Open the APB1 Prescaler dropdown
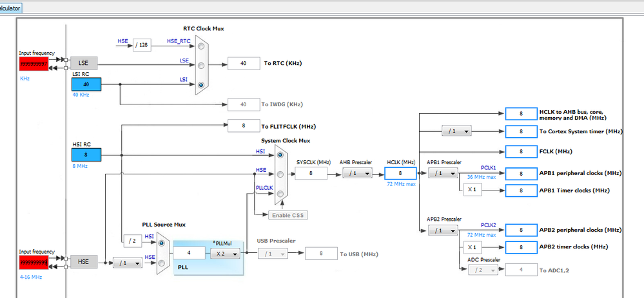This screenshot has height=298, width=644. pos(443,173)
